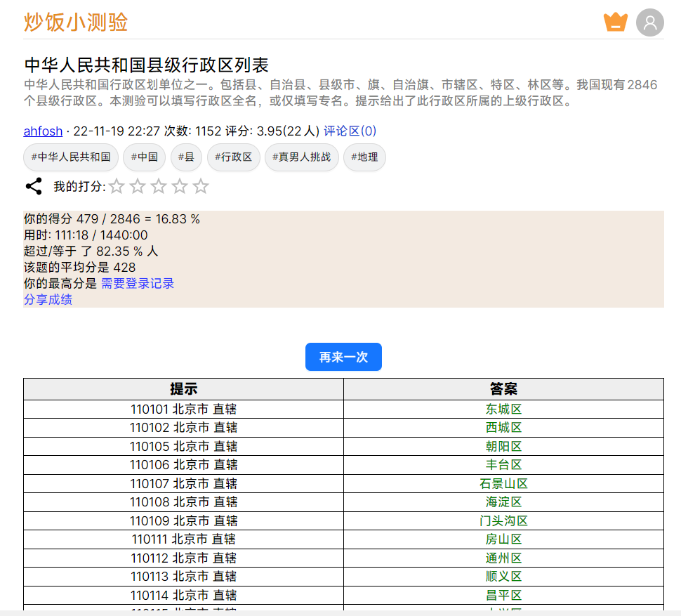
Task: Click the 提示 column header
Action: pos(184,389)
